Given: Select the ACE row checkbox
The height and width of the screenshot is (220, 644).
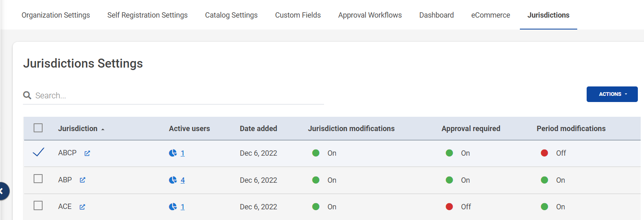Looking at the screenshot, I should pyautogui.click(x=38, y=206).
